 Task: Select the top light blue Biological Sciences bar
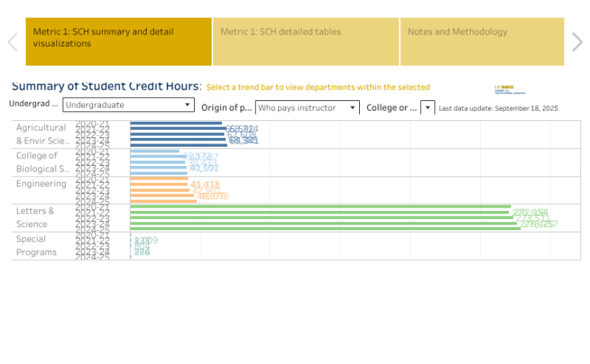[x=155, y=151]
